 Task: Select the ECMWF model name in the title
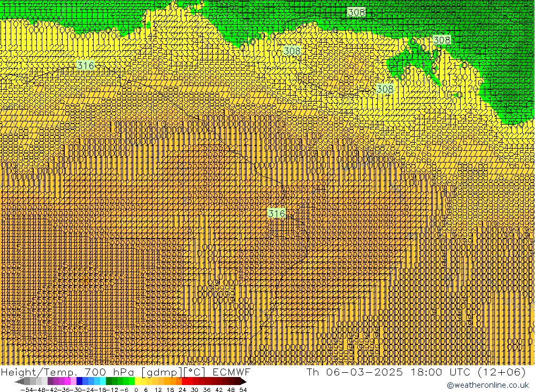[x=232, y=372]
